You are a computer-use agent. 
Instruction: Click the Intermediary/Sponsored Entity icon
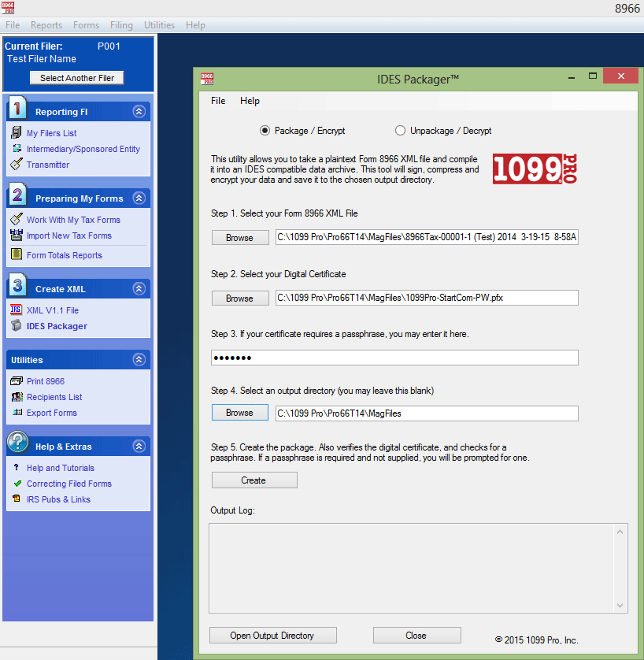17,148
